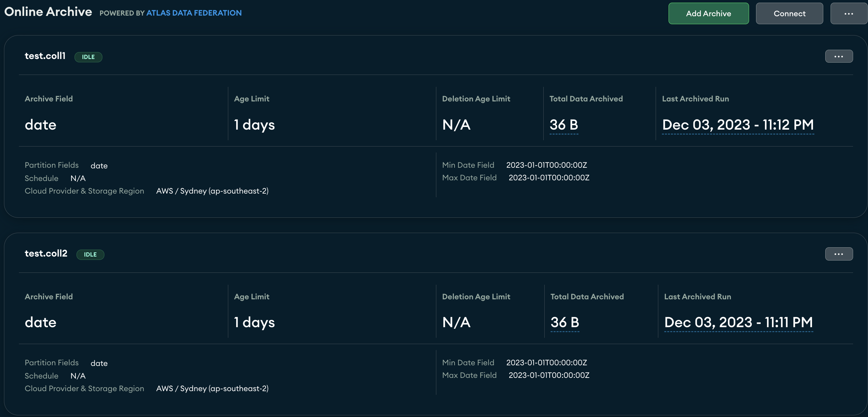Open the page-level ellipsis menu beside Connect
Viewport: 868px width, 417px height.
848,14
